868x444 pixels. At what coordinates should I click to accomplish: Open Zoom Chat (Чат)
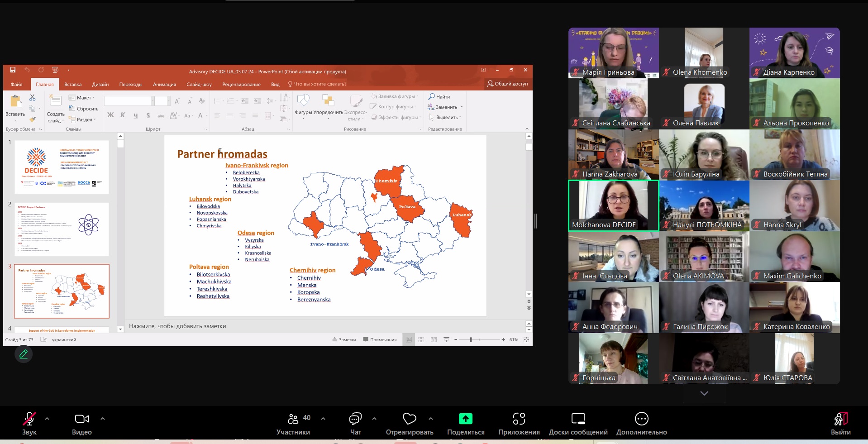click(356, 424)
